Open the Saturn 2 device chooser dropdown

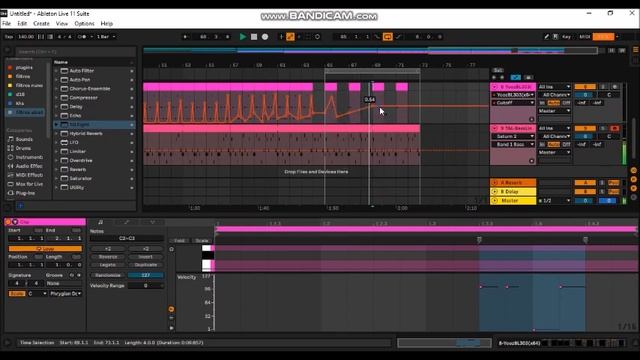tap(513, 136)
